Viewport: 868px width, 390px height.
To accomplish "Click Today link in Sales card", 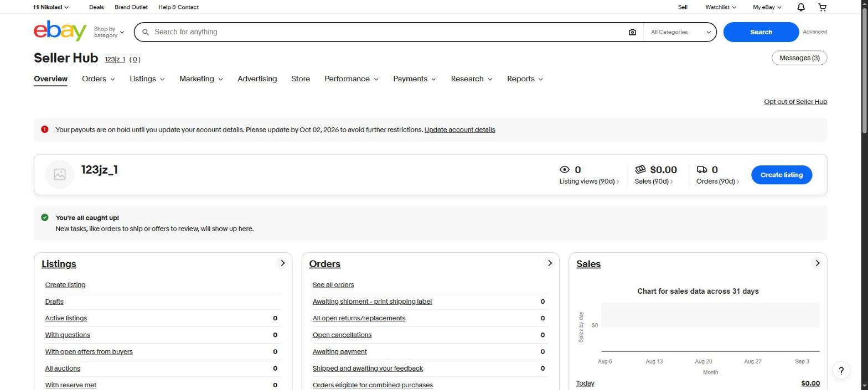I will click(585, 383).
